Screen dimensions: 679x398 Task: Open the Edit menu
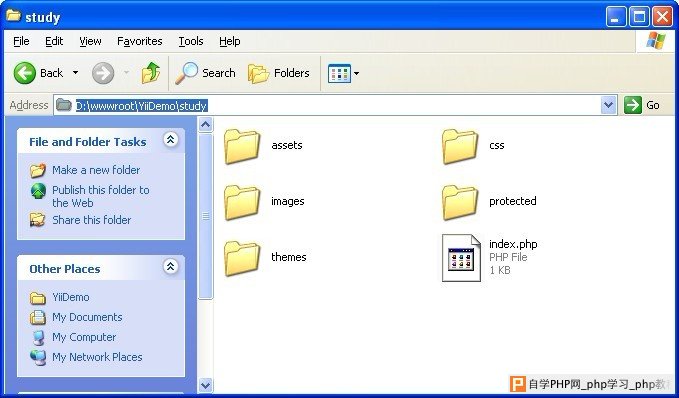[x=54, y=41]
